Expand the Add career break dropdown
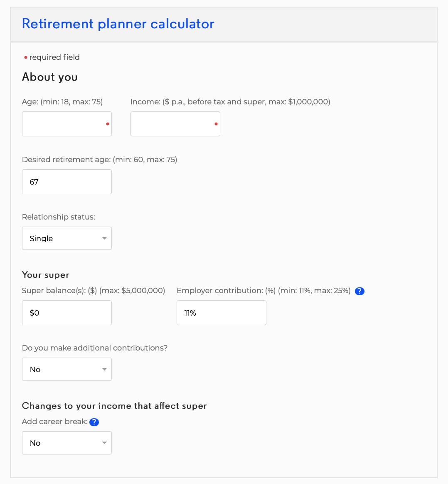Screen dimensions: 448x484 click(67, 443)
